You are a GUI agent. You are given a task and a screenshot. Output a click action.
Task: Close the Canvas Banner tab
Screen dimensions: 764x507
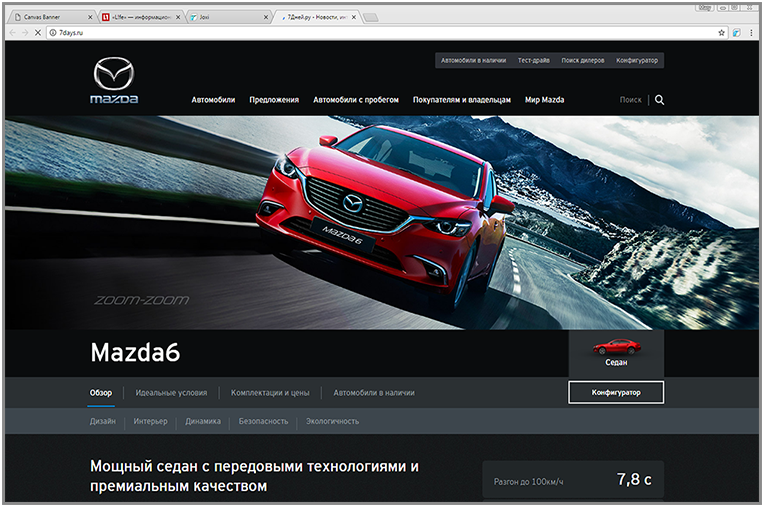click(90, 17)
